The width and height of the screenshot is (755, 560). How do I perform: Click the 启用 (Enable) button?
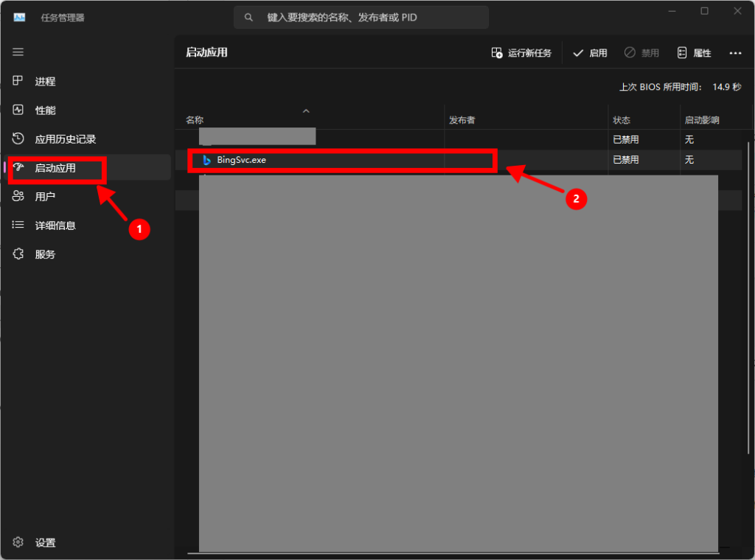[590, 53]
